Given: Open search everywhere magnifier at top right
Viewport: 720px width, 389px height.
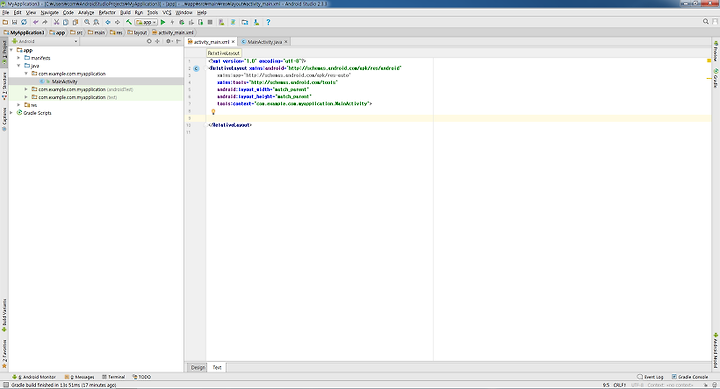Looking at the screenshot, I should click(706, 22).
